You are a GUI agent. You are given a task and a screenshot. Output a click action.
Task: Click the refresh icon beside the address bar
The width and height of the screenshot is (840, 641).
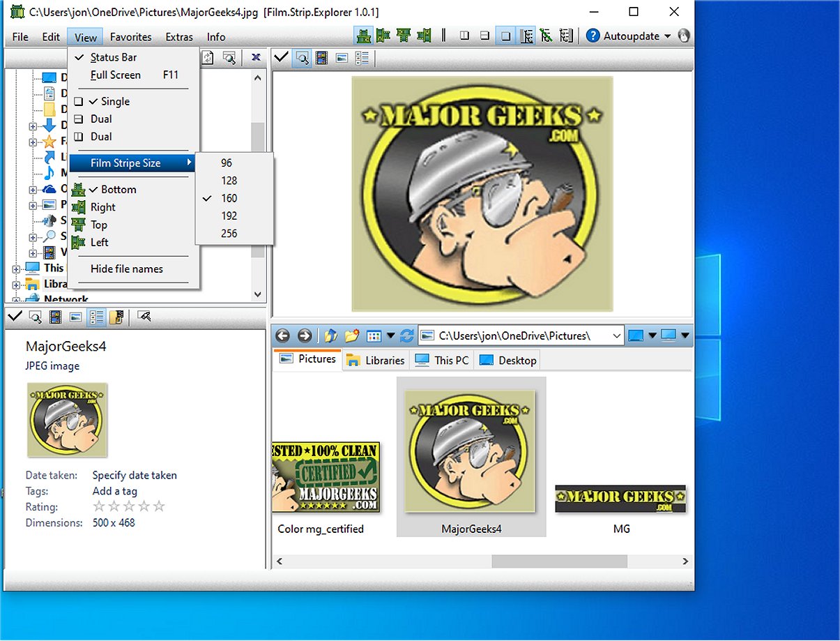pos(406,336)
